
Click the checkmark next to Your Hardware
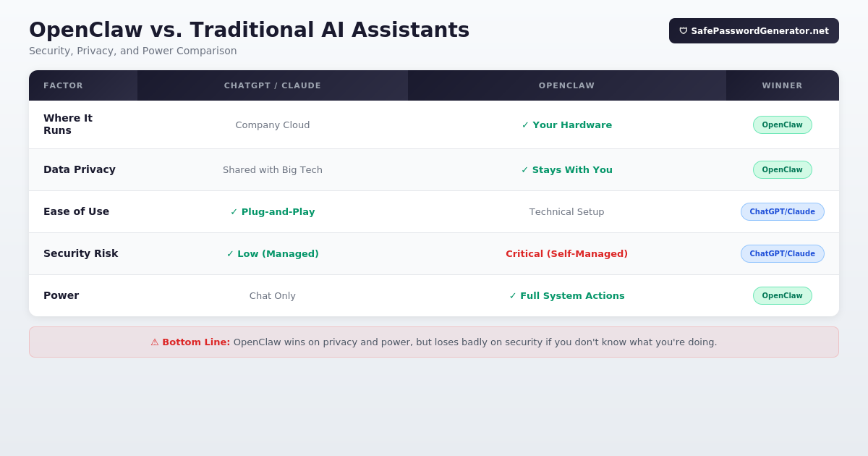[525, 125]
